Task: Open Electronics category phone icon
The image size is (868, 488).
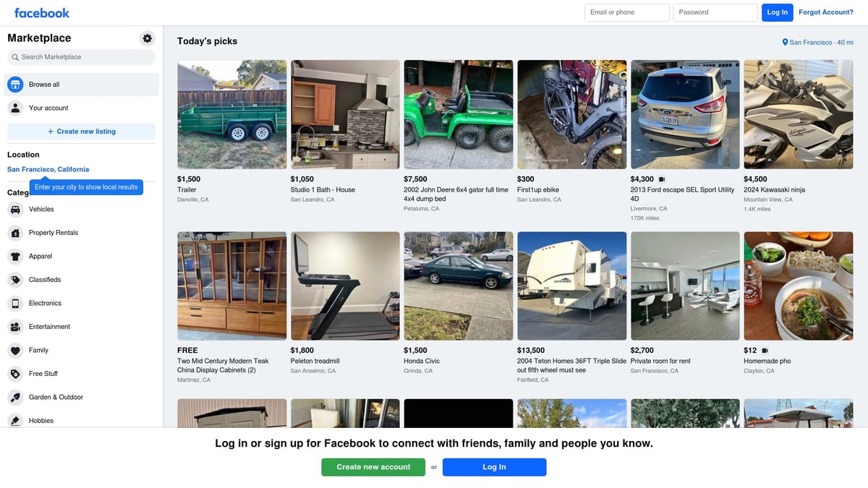Action: pos(15,304)
